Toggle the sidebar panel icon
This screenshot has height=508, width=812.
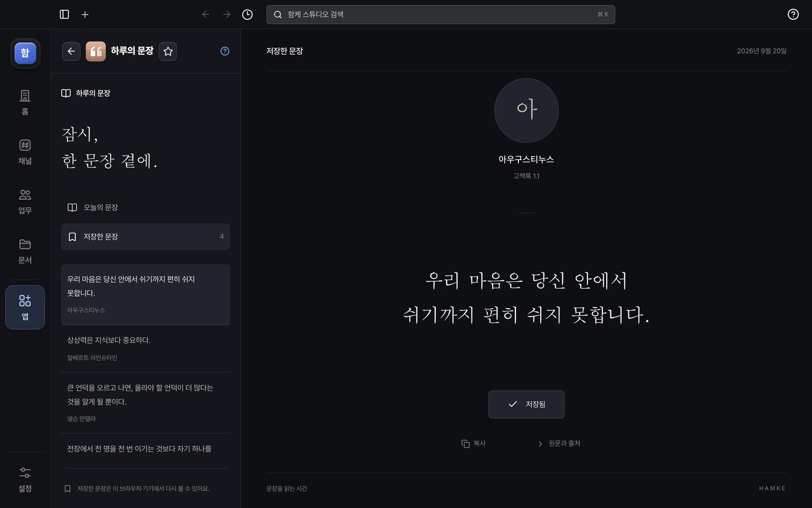click(64, 14)
